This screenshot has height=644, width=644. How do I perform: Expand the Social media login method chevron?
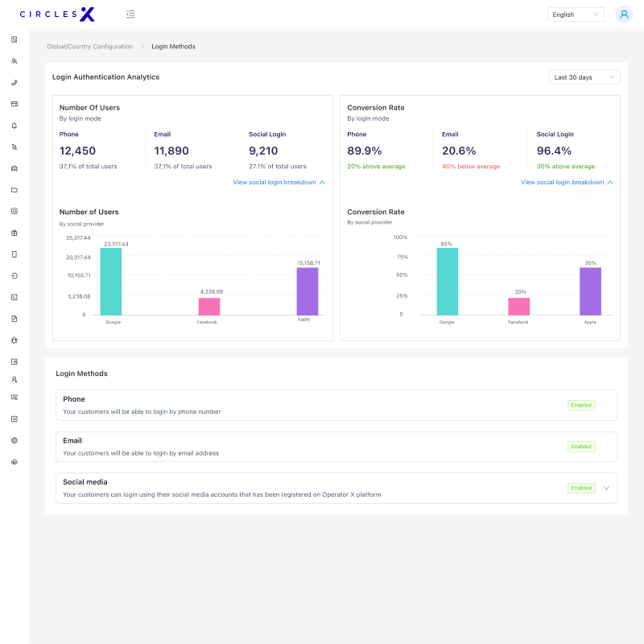click(606, 488)
